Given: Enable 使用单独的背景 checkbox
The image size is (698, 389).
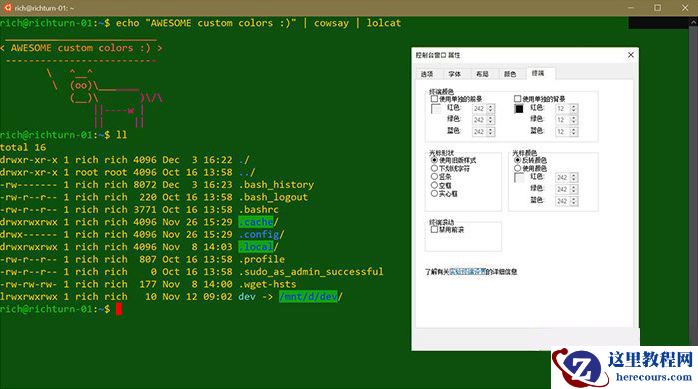Looking at the screenshot, I should pos(517,99).
